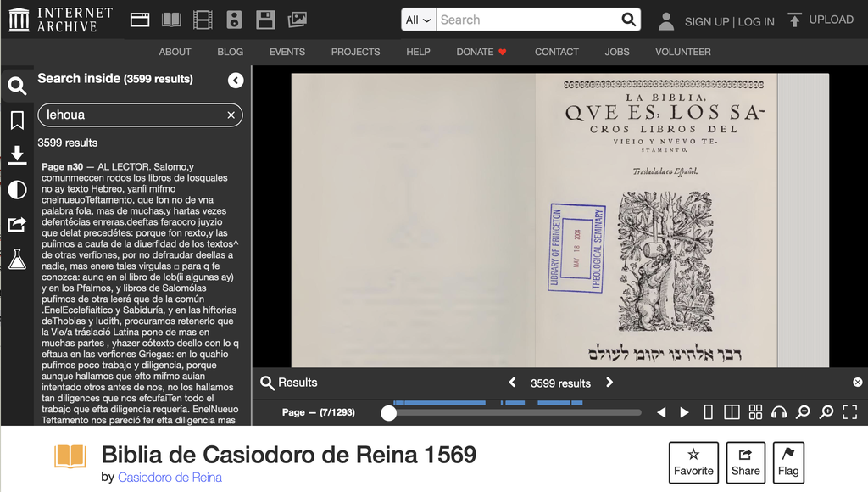Open the Texts book icon in top bar

coord(171,20)
